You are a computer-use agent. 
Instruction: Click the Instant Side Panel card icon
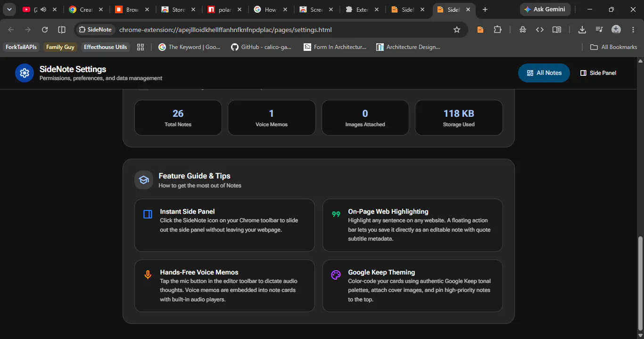148,214
